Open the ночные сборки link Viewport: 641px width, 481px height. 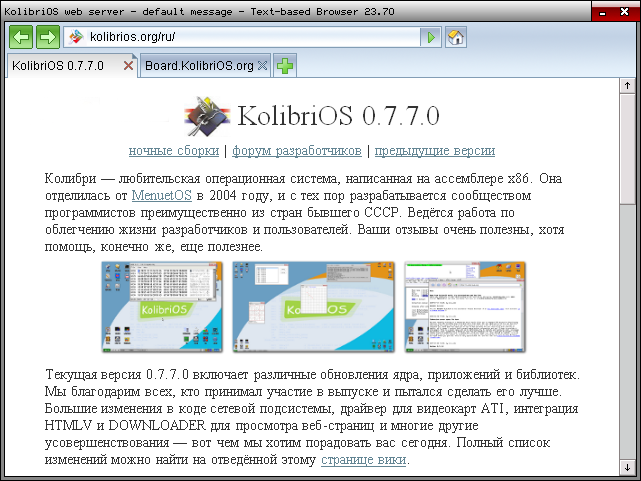point(174,150)
